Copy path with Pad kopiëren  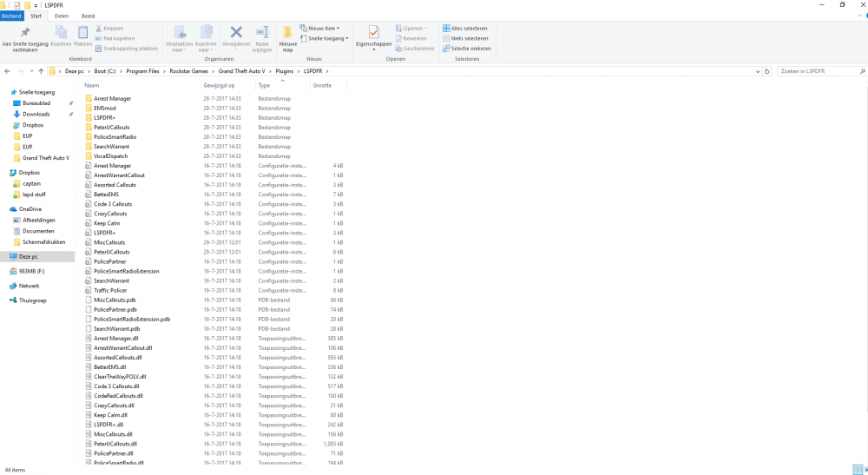[x=115, y=38]
